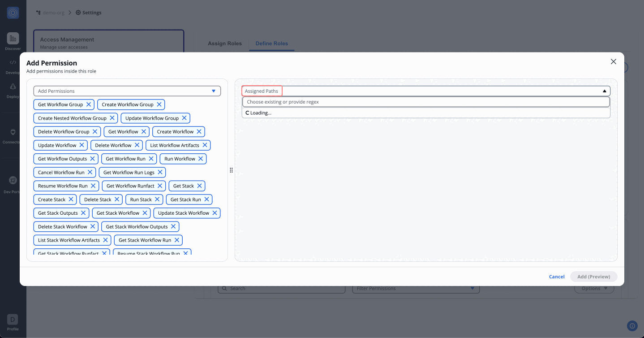Click the Cancel link

click(556, 277)
